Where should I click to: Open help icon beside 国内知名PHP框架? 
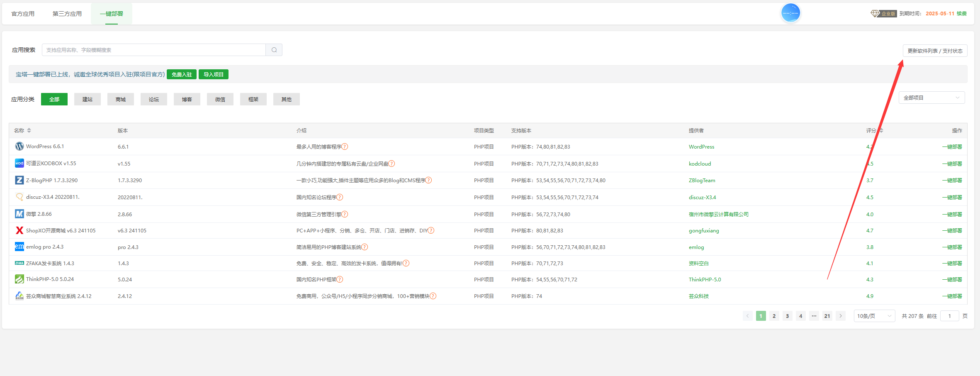coord(340,279)
